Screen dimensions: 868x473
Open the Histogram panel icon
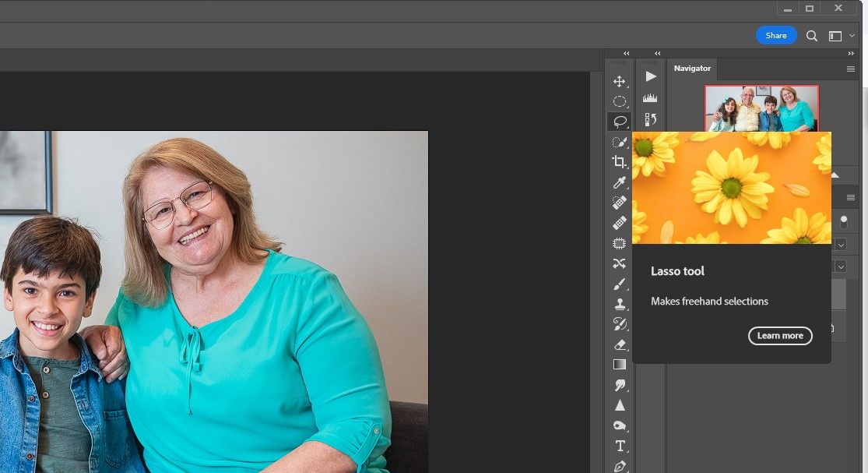[x=651, y=98]
